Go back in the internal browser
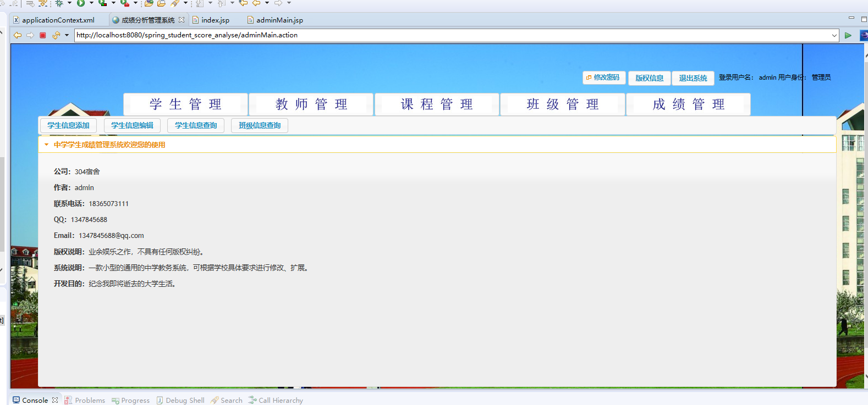This screenshot has height=405, width=868. [18, 35]
